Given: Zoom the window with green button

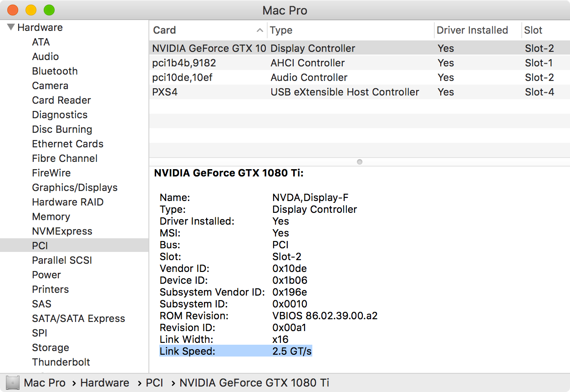Looking at the screenshot, I should tap(49, 10).
